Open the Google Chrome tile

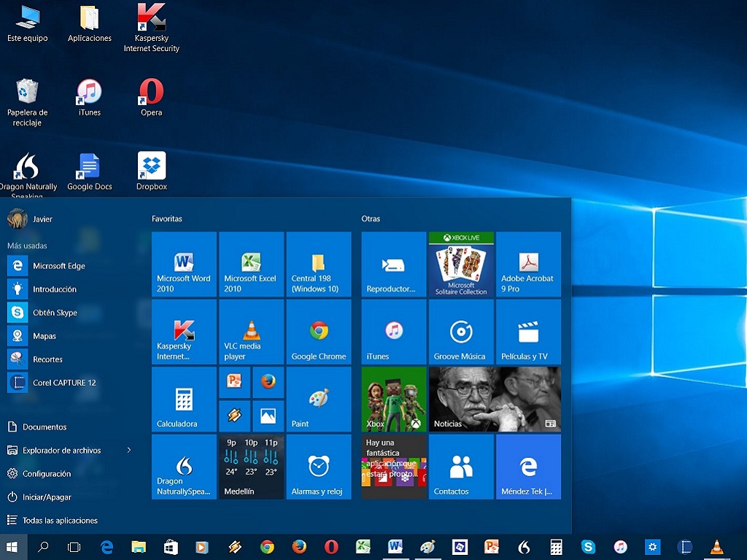point(319,332)
